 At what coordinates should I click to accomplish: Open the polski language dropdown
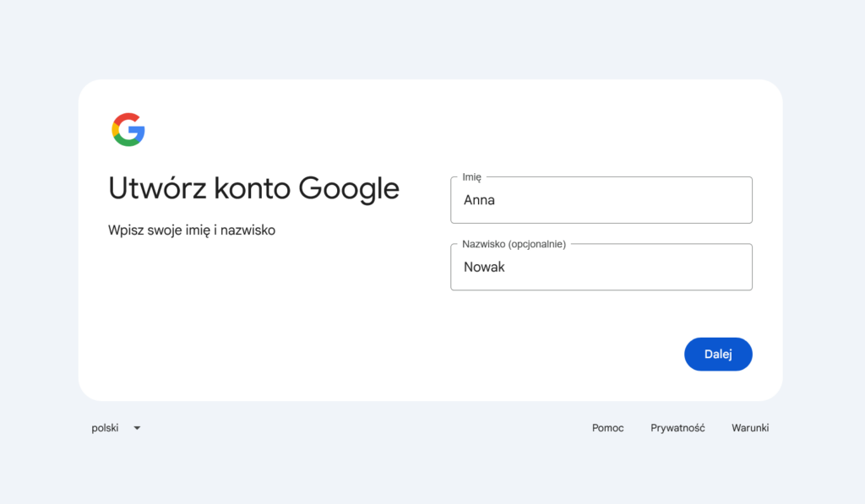116,428
